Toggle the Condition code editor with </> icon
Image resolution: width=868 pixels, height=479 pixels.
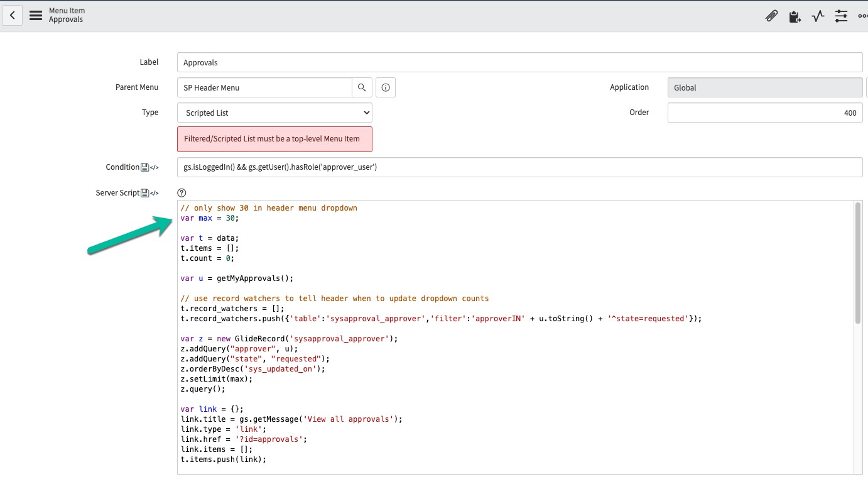pyautogui.click(x=155, y=167)
